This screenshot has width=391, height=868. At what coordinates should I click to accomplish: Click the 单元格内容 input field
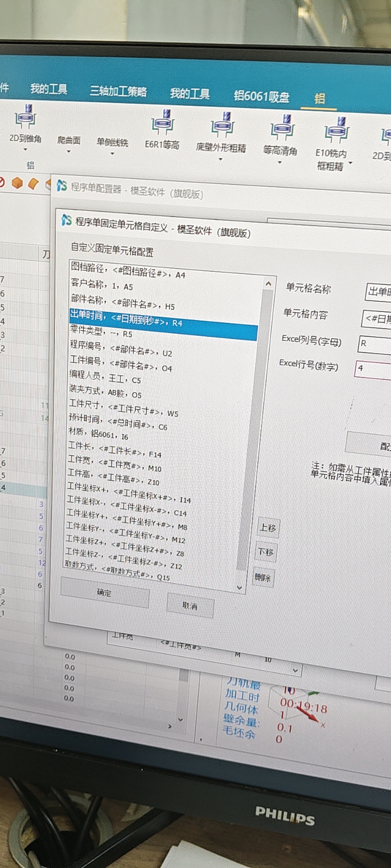point(377,319)
